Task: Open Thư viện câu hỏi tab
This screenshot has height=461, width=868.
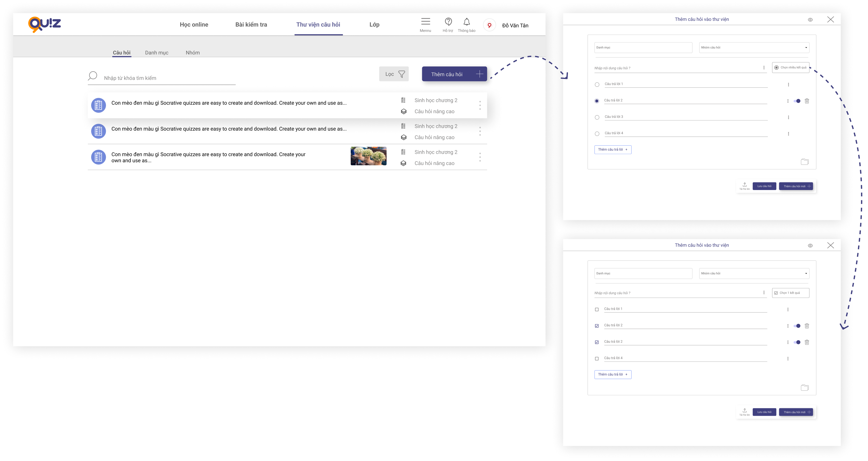Action: [318, 25]
